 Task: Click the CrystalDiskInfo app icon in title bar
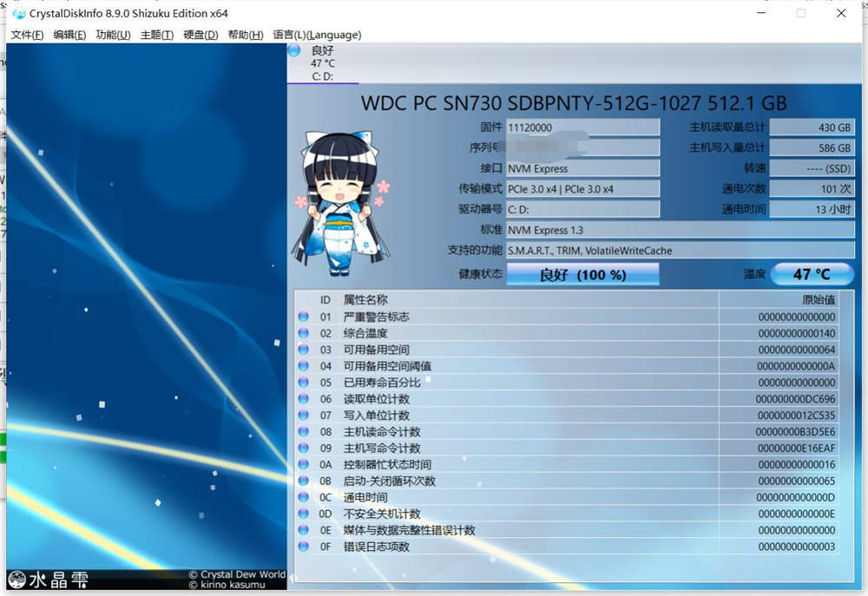coord(18,13)
